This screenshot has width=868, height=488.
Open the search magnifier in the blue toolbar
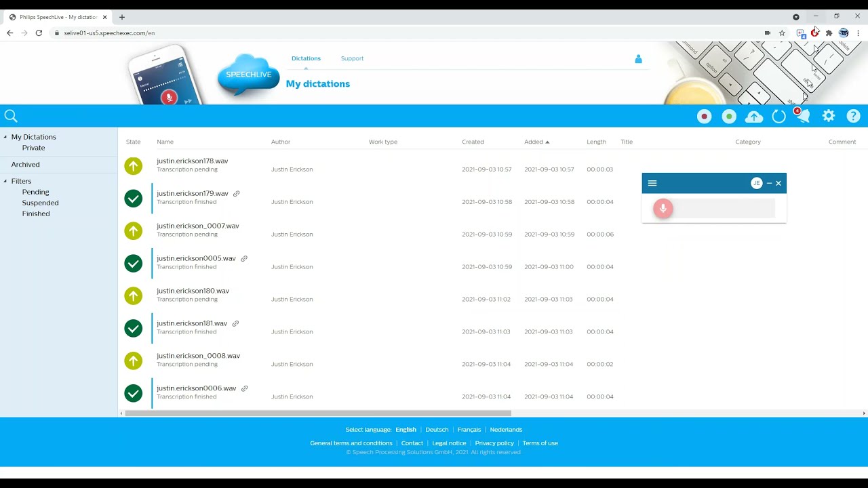click(x=11, y=117)
